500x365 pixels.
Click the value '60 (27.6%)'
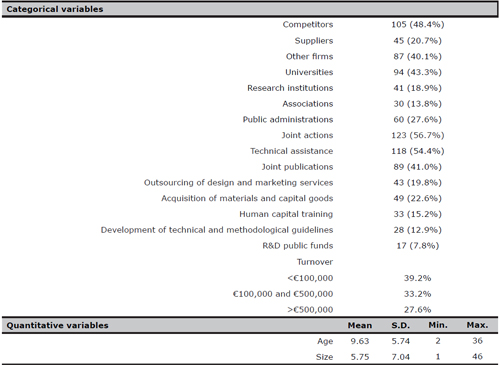(417, 119)
